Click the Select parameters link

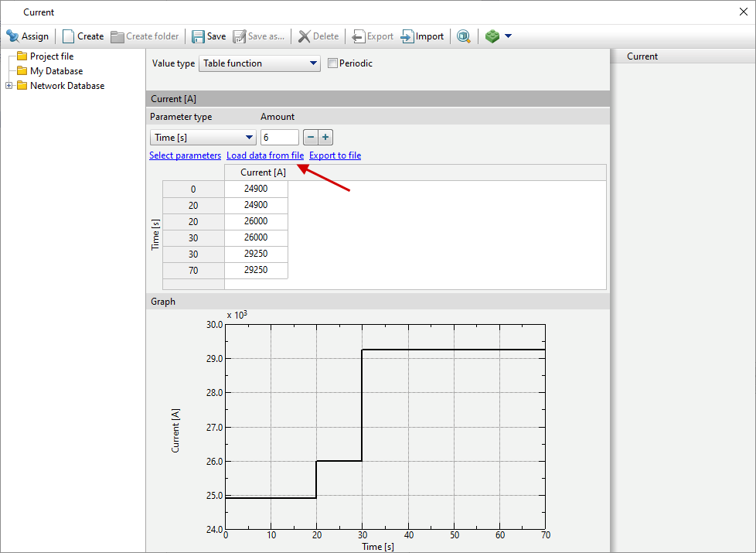click(x=185, y=155)
